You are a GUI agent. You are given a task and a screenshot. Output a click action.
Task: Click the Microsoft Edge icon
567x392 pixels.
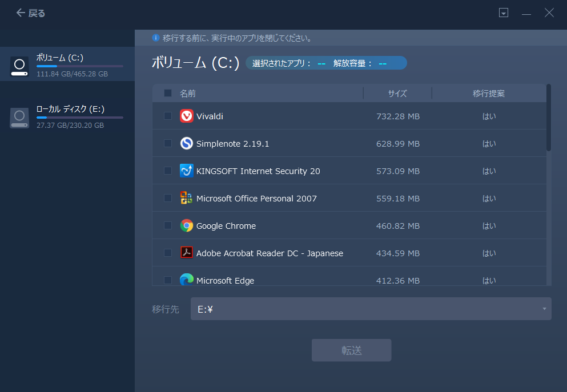[187, 280]
